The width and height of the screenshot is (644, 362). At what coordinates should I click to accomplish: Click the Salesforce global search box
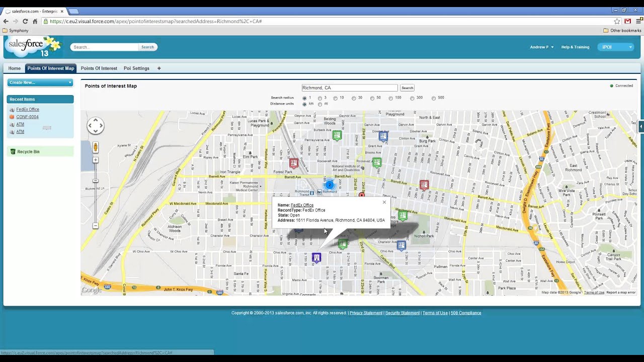click(x=104, y=47)
